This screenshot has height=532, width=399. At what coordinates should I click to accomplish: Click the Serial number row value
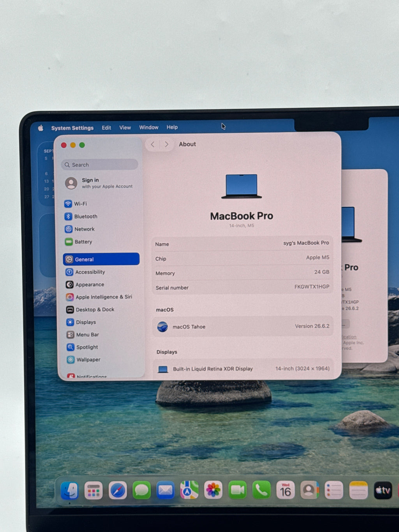(x=312, y=286)
